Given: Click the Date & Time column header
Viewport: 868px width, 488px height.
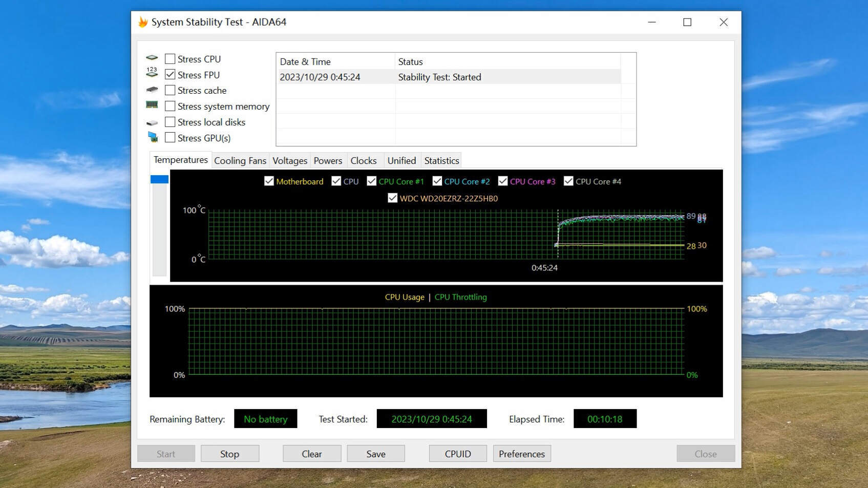Looking at the screenshot, I should [x=335, y=61].
